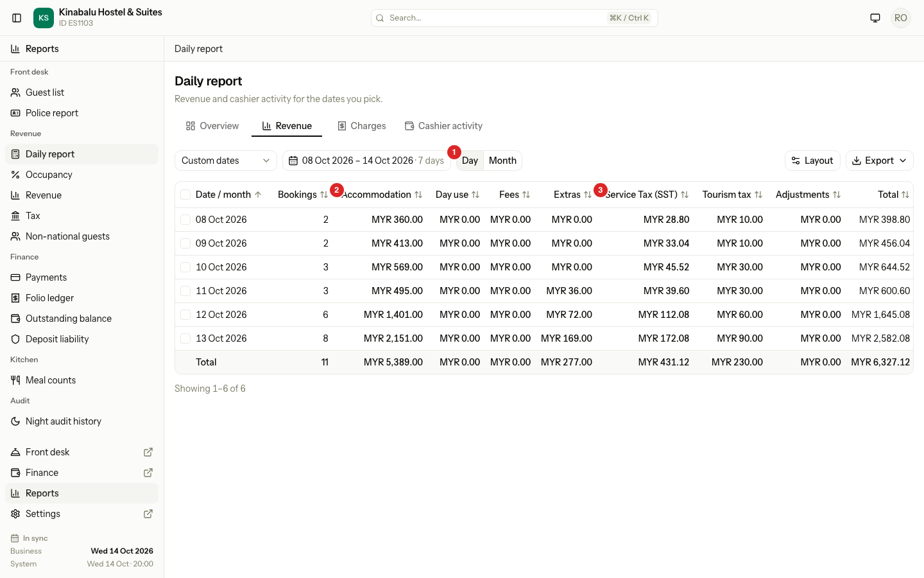Toggle the sidebar collapse icon
Viewport: 924px width, 578px height.
tap(17, 18)
